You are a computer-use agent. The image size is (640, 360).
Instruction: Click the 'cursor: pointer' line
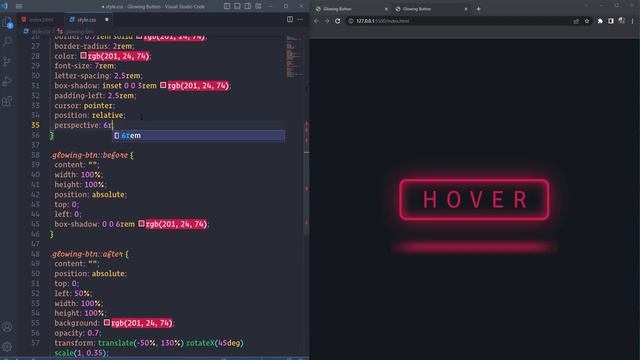[84, 105]
